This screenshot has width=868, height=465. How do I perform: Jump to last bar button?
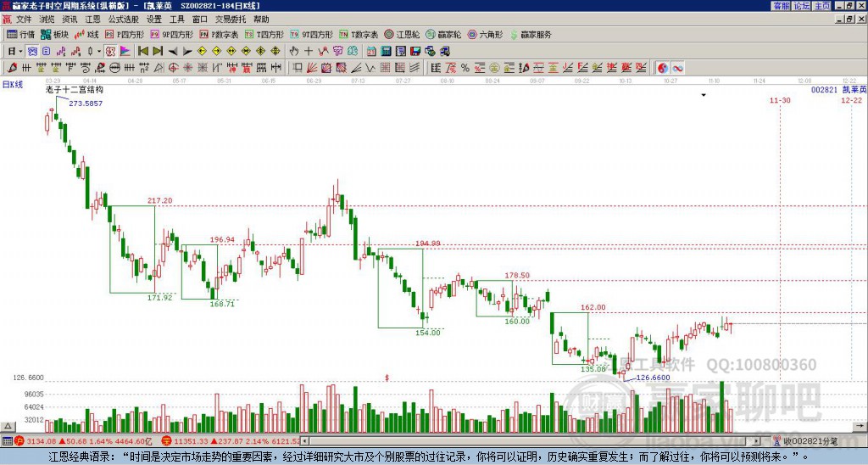tap(158, 51)
